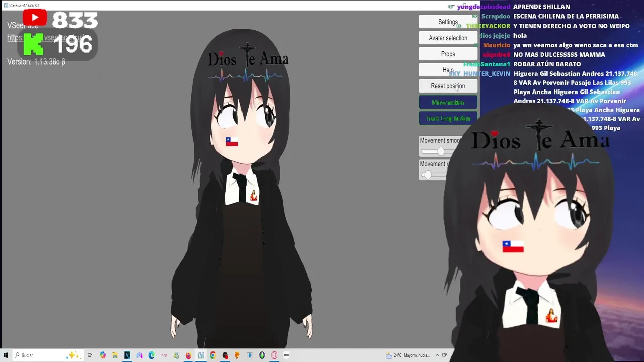Launch Copilot from the taskbar
644x362 pixels.
click(103, 355)
